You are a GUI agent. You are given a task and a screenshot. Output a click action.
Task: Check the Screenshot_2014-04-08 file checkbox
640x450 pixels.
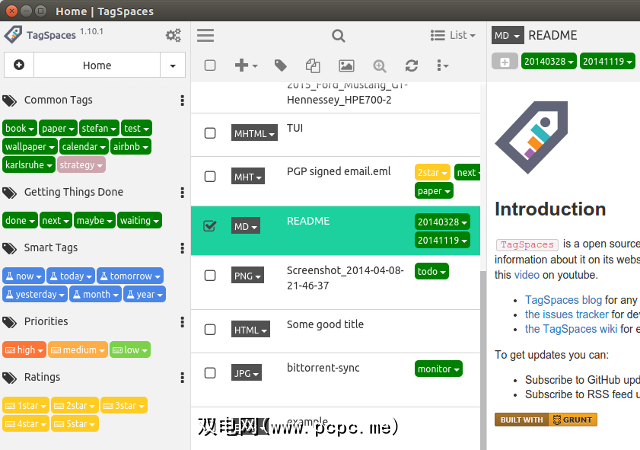210,275
